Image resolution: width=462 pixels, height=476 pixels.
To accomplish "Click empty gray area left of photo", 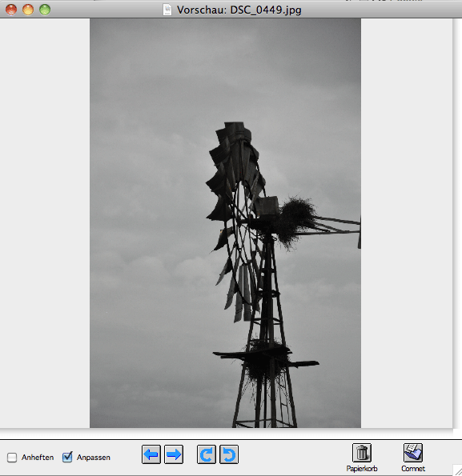I will tap(45, 223).
